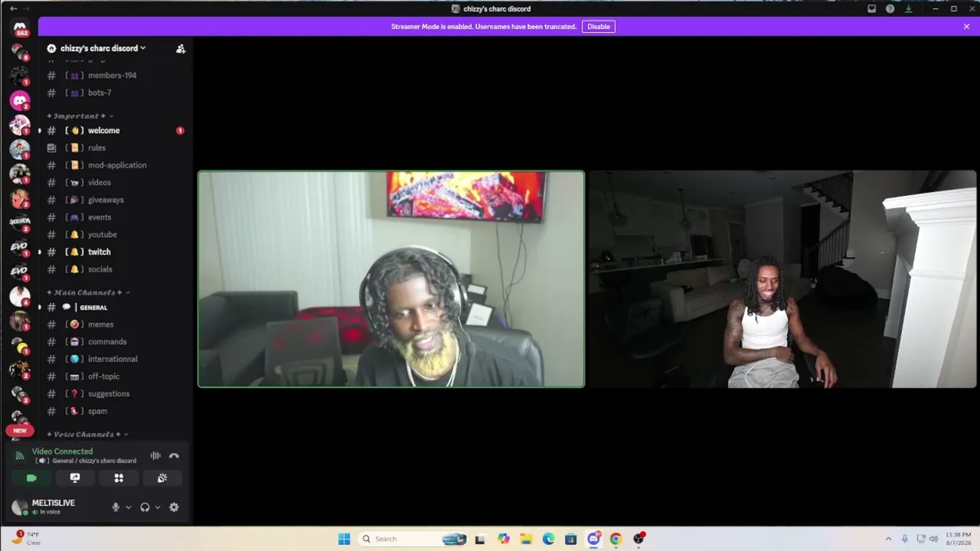The image size is (980, 551).
Task: Disconnect from voice with hang-up icon
Action: click(x=174, y=456)
